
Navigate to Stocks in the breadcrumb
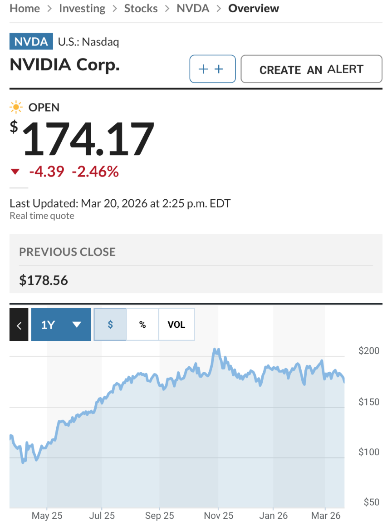tap(141, 9)
